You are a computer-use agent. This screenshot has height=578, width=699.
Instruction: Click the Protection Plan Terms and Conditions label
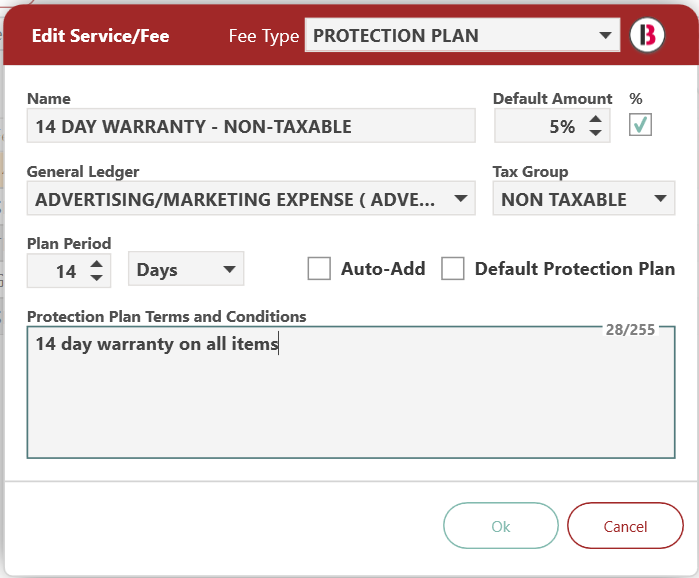pos(166,316)
